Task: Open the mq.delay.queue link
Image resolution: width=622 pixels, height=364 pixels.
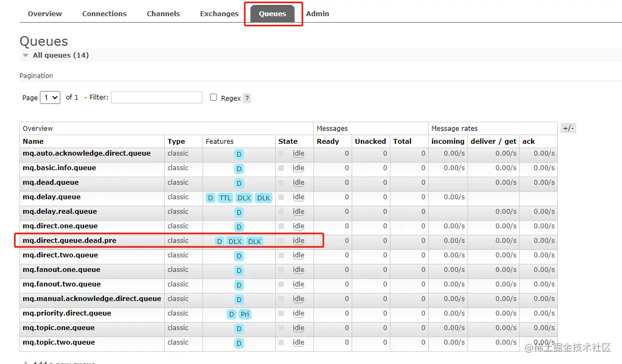Action: point(52,197)
